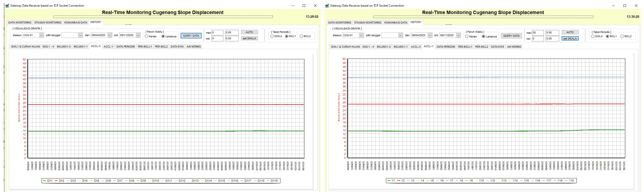Maximize the right Gateway Data Receiver window
The width and height of the screenshot is (644, 196).
pos(625,6)
